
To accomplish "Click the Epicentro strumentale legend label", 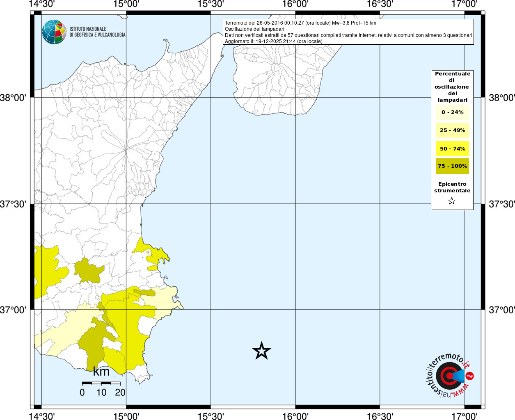I will click(452, 187).
